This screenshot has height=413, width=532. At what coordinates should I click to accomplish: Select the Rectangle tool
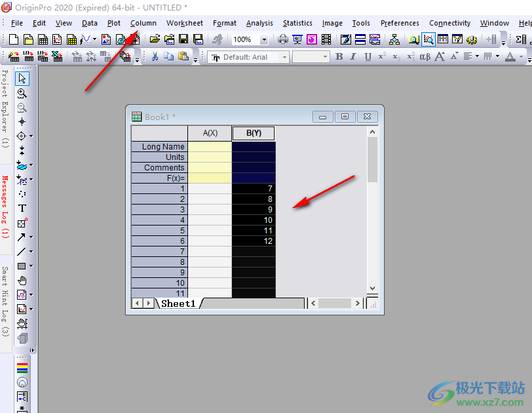click(21, 266)
